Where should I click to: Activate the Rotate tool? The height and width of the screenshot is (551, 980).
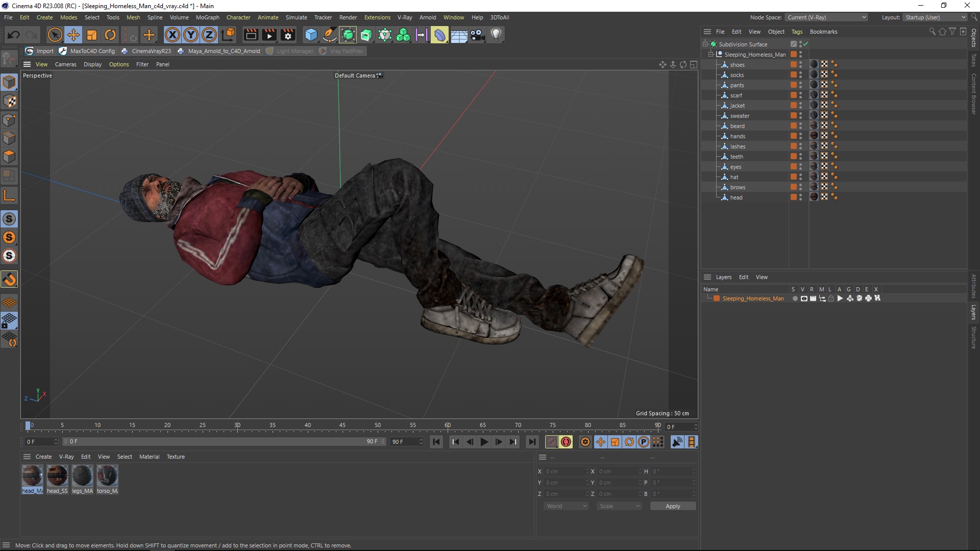point(110,35)
